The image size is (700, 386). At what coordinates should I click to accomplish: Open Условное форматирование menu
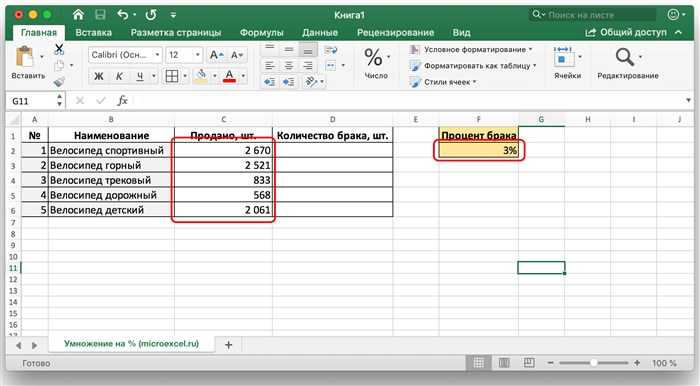click(x=471, y=50)
